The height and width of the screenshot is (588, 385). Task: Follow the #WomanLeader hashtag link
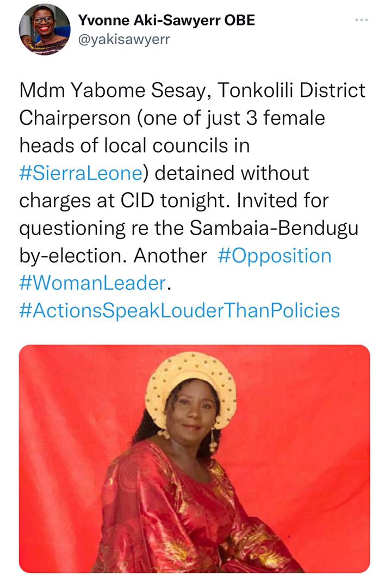pyautogui.click(x=92, y=283)
